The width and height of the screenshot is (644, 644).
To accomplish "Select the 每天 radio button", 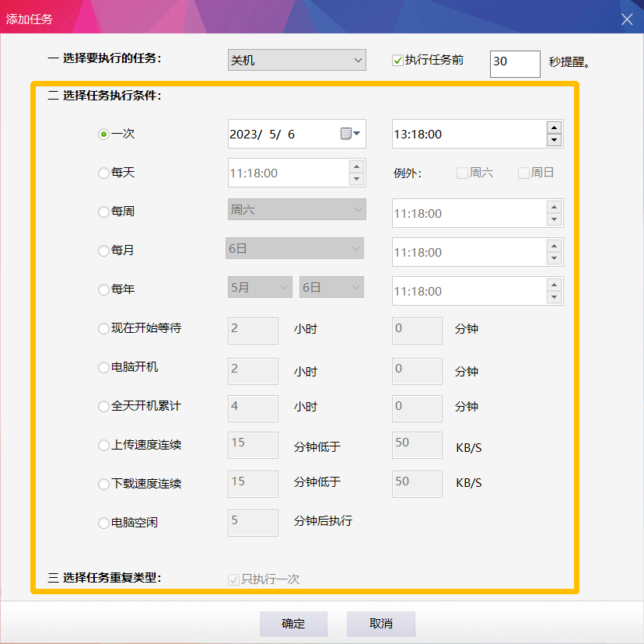I will (x=103, y=173).
